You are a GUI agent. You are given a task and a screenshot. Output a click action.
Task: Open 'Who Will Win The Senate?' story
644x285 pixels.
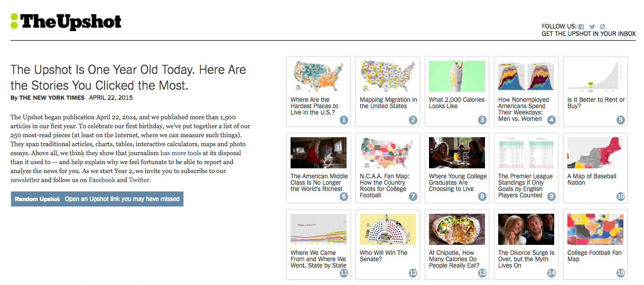coord(384,256)
